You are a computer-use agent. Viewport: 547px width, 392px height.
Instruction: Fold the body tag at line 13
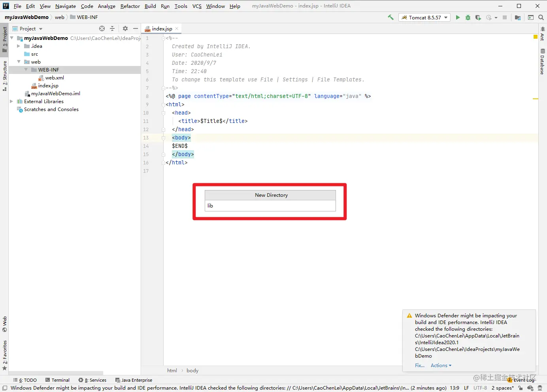click(x=163, y=138)
